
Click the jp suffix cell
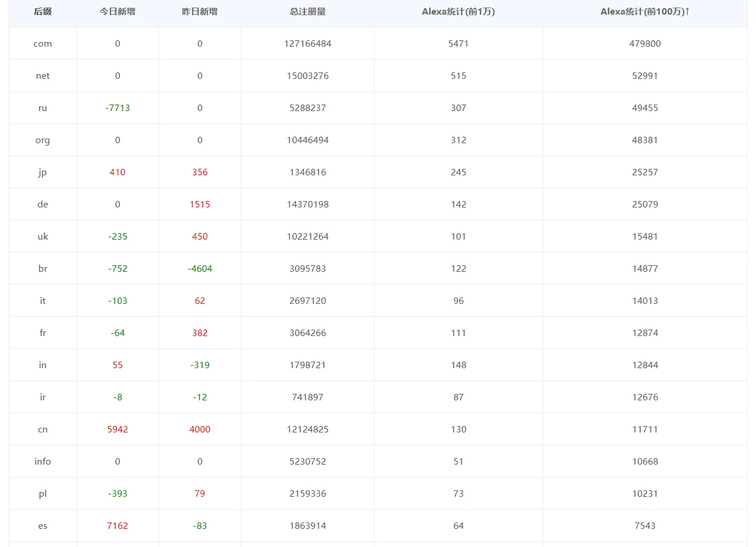(43, 172)
